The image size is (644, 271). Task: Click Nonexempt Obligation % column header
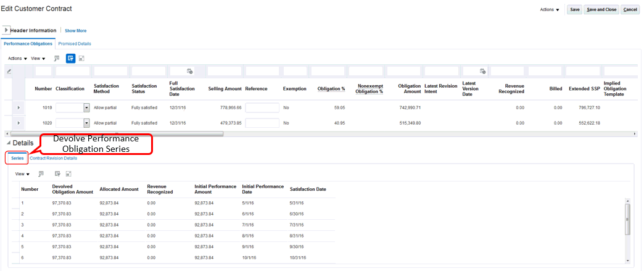click(x=369, y=89)
